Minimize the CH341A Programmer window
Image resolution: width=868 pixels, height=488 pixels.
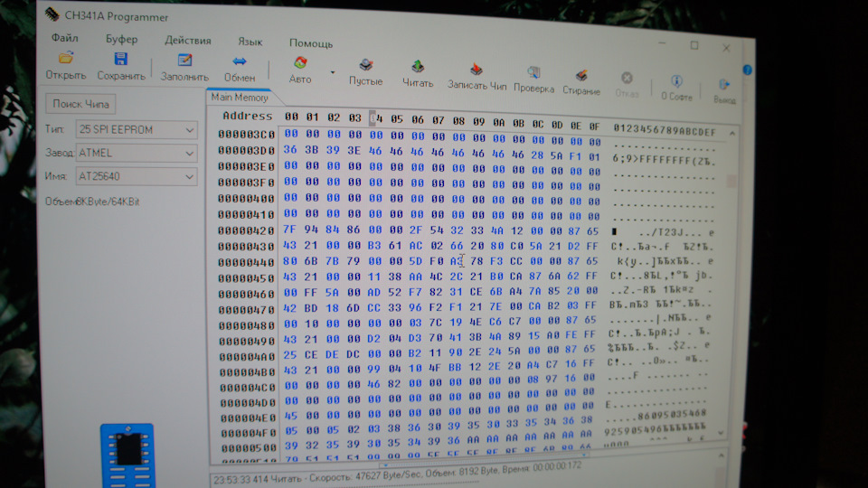[662, 43]
